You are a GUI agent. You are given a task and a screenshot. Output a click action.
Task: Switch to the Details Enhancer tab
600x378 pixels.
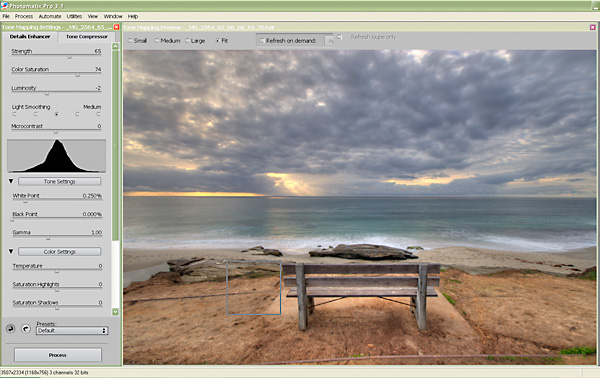pos(30,37)
